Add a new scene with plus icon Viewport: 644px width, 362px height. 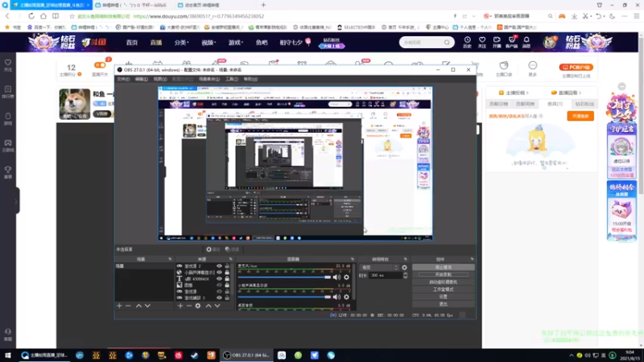click(x=119, y=306)
